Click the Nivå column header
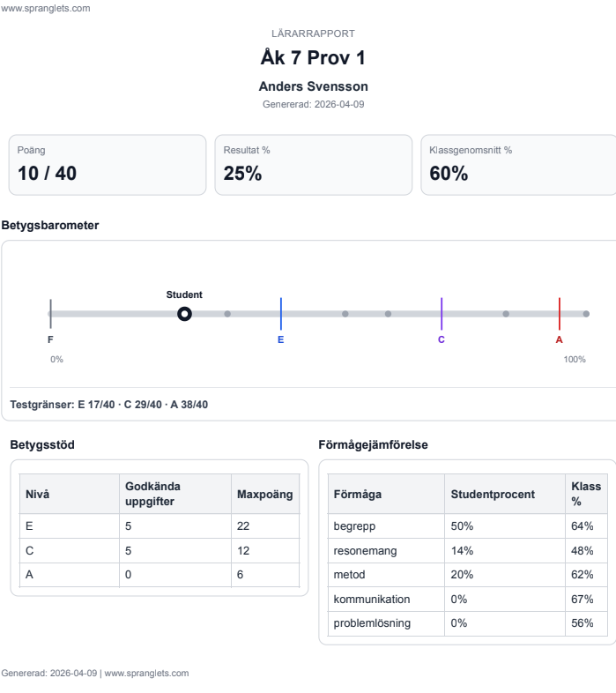 (x=37, y=494)
